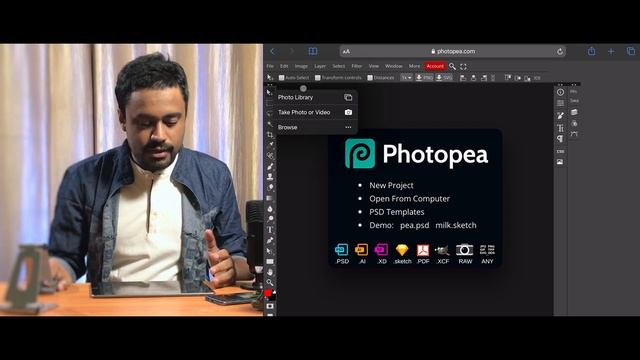Toggle Quick Mask mode icon

(x=270, y=306)
